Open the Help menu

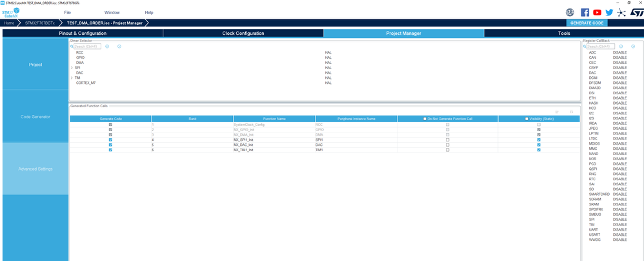pyautogui.click(x=149, y=13)
